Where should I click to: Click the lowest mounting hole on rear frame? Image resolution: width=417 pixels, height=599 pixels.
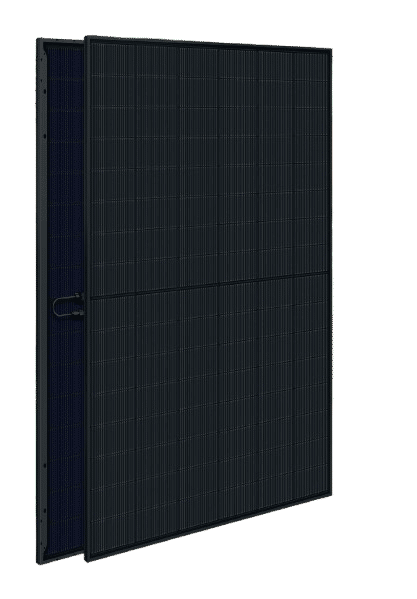click(x=44, y=510)
